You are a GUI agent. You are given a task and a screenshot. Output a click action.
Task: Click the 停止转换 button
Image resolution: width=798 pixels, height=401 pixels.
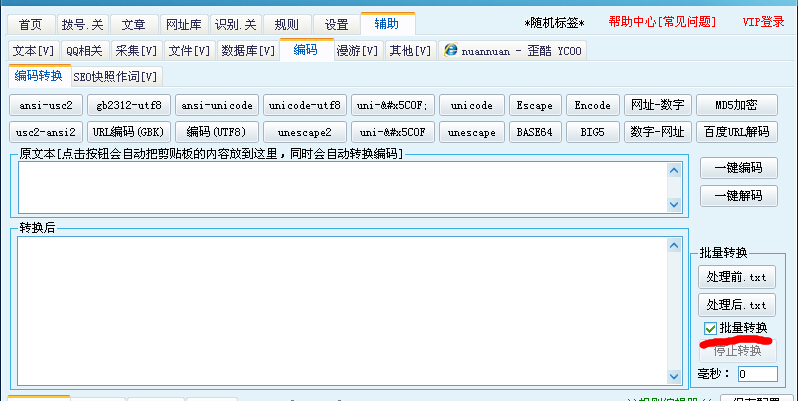pyautogui.click(x=737, y=351)
